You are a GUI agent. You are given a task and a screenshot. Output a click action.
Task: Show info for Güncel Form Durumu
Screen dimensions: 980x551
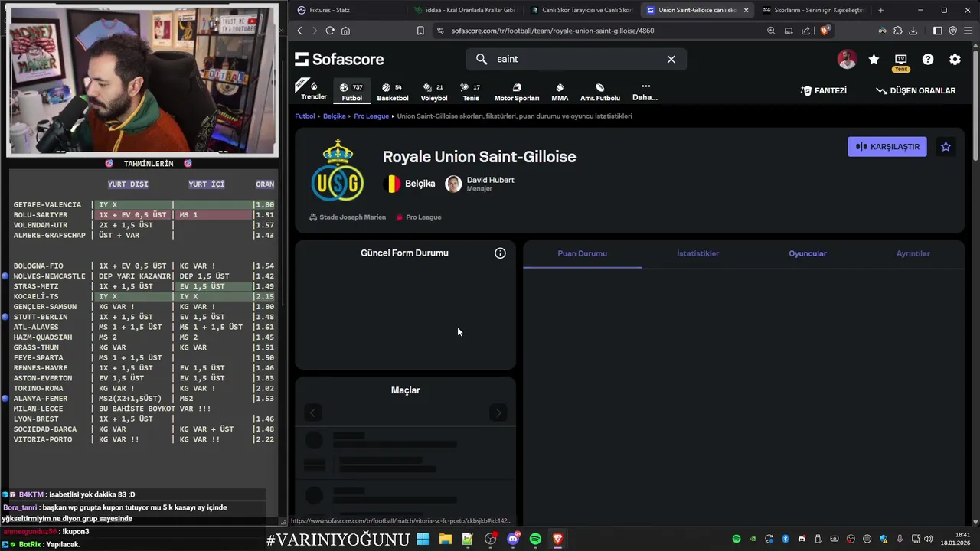point(500,253)
